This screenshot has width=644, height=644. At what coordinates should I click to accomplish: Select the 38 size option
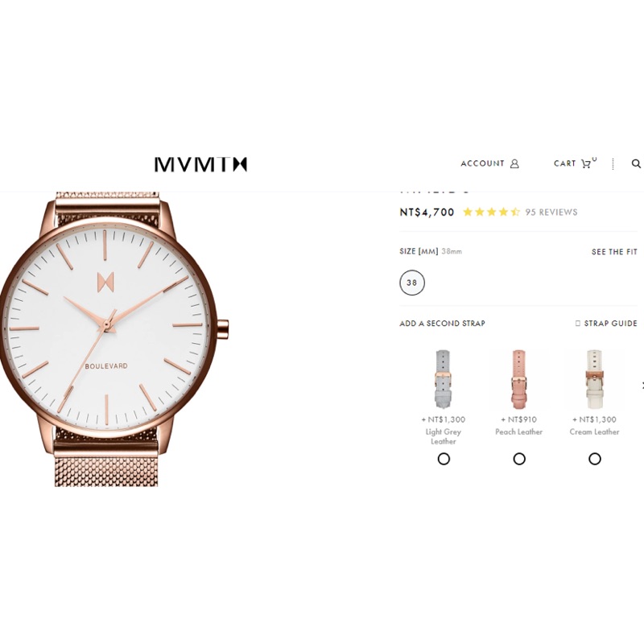click(x=412, y=283)
